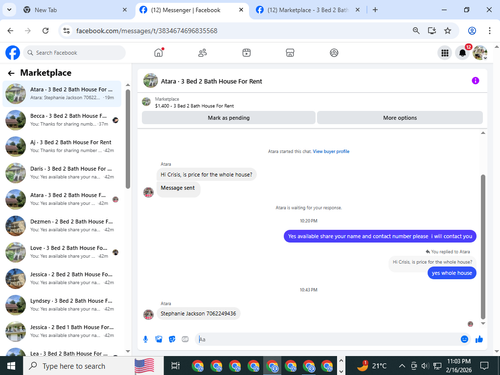Open conversation information purple icon
Viewport: 500px width, 375px height.
coord(475,81)
